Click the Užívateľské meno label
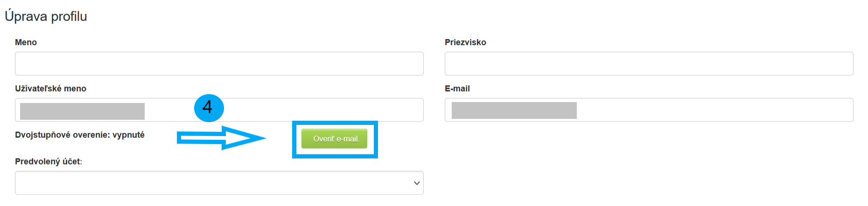This screenshot has height=206, width=868. (50, 89)
